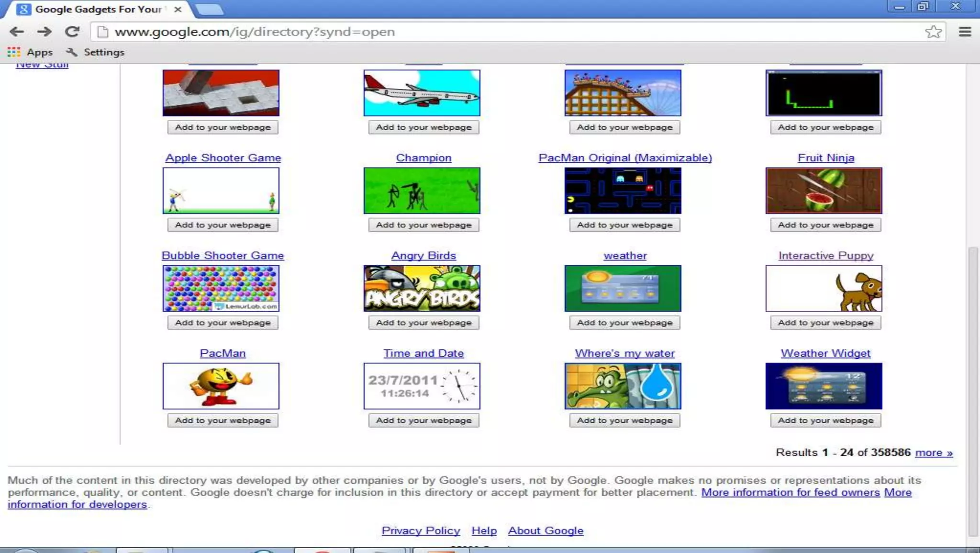Click the Angry Birds thumbnail
The image size is (980, 553).
point(422,288)
